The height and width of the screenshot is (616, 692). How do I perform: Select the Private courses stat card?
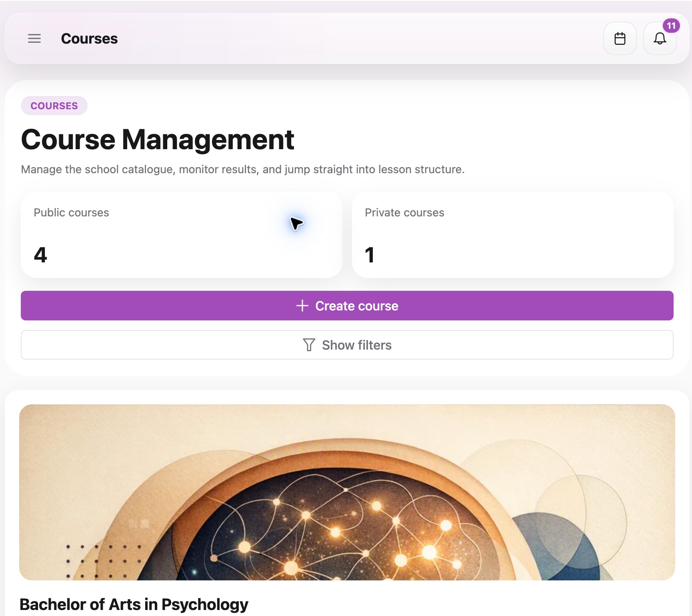(512, 235)
